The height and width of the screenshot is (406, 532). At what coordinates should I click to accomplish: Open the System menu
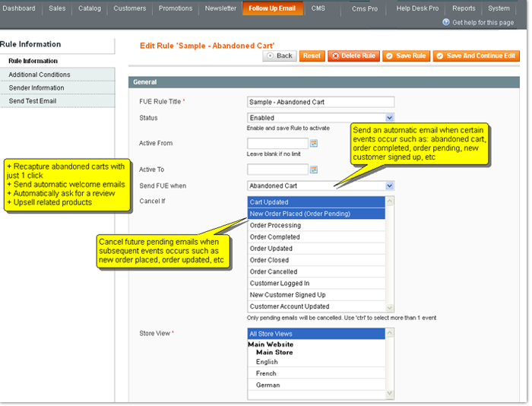click(499, 8)
